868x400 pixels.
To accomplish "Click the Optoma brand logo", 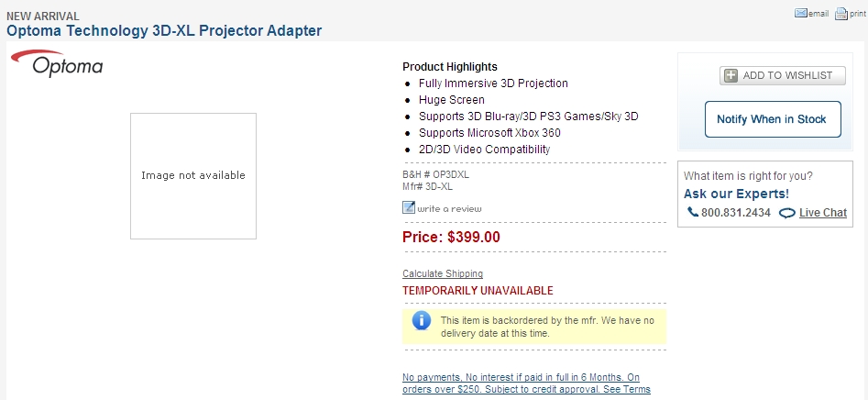I will click(57, 63).
